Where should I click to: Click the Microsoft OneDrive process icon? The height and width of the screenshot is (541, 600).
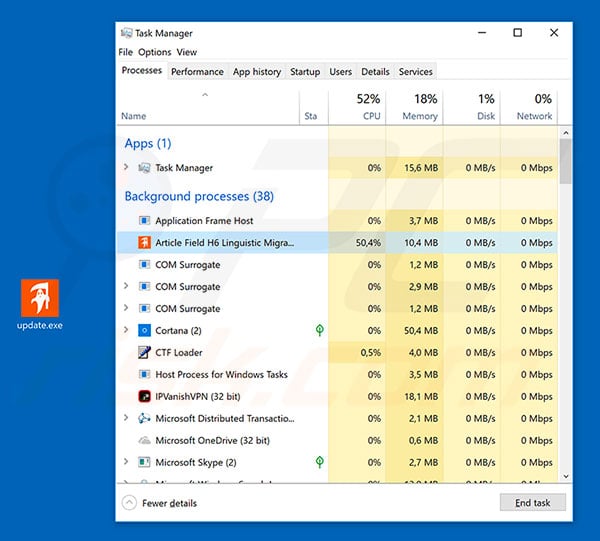(144, 440)
